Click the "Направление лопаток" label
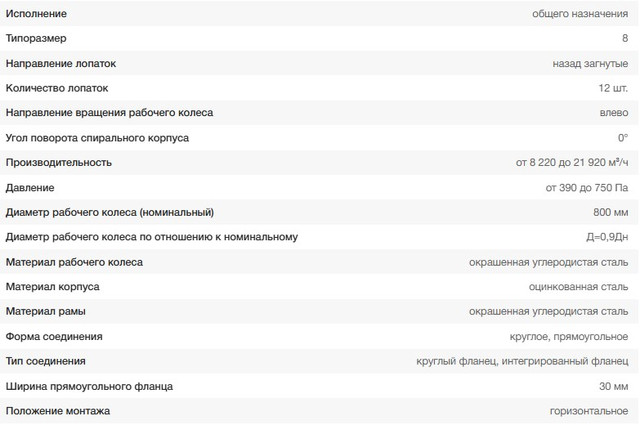The image size is (640, 434). pos(61,64)
